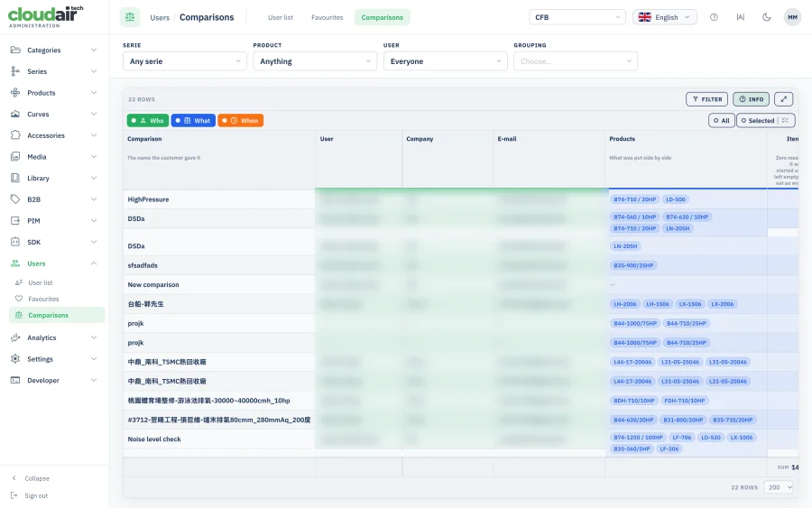Open User list in sidebar submenu

[x=41, y=282]
